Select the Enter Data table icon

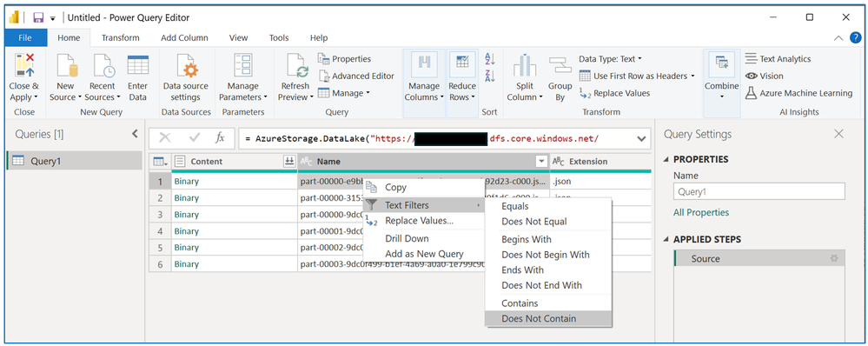(138, 65)
